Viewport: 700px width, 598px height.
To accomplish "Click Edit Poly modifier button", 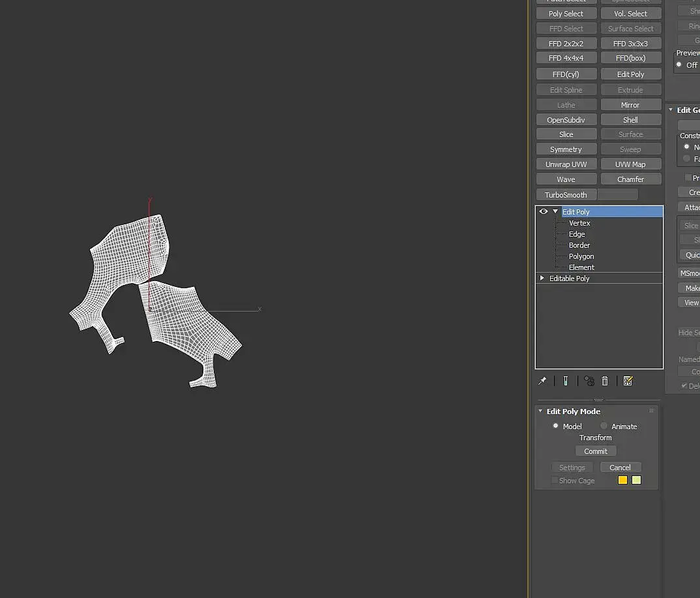I will (631, 74).
